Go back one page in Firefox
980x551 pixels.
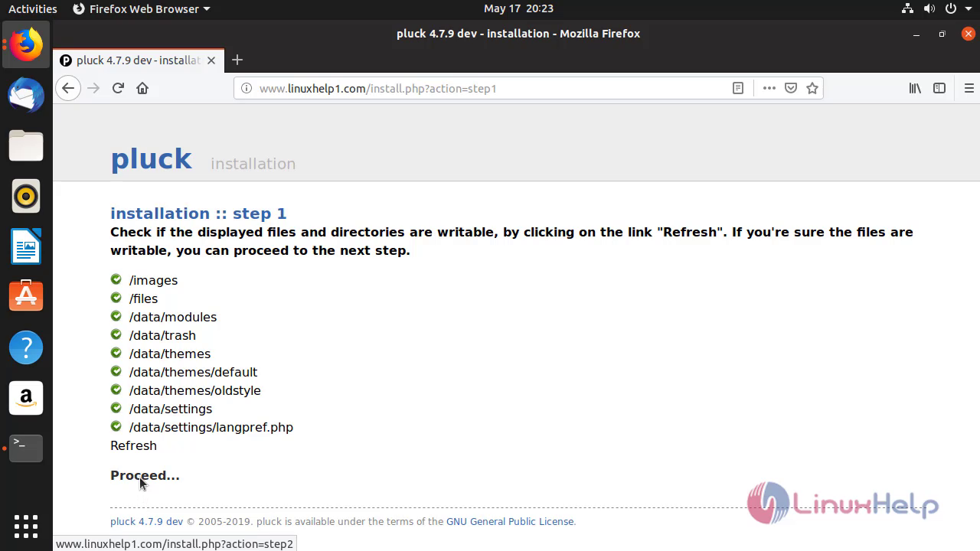coord(68,88)
